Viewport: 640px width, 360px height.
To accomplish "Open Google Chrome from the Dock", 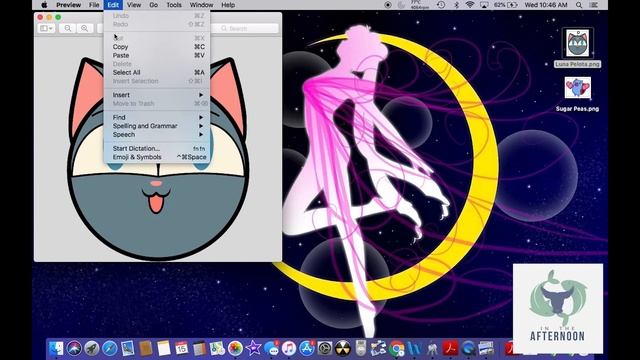I will click(x=396, y=348).
